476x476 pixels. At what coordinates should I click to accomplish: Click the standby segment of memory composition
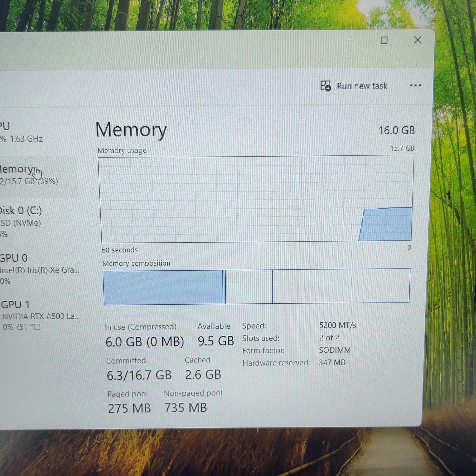[x=249, y=287]
